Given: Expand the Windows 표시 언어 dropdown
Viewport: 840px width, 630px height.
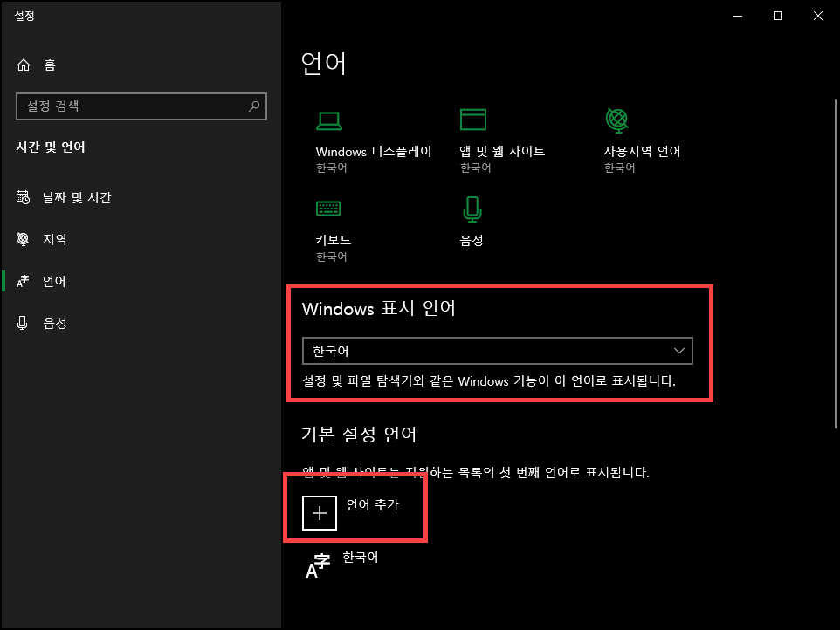Looking at the screenshot, I should [x=498, y=351].
